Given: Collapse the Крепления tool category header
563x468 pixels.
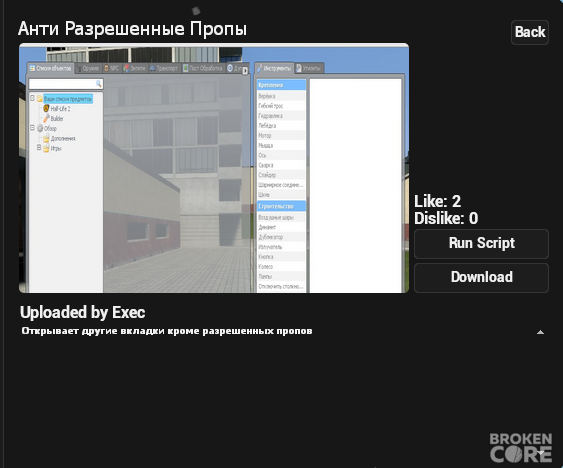Looking at the screenshot, I should 281,85.
